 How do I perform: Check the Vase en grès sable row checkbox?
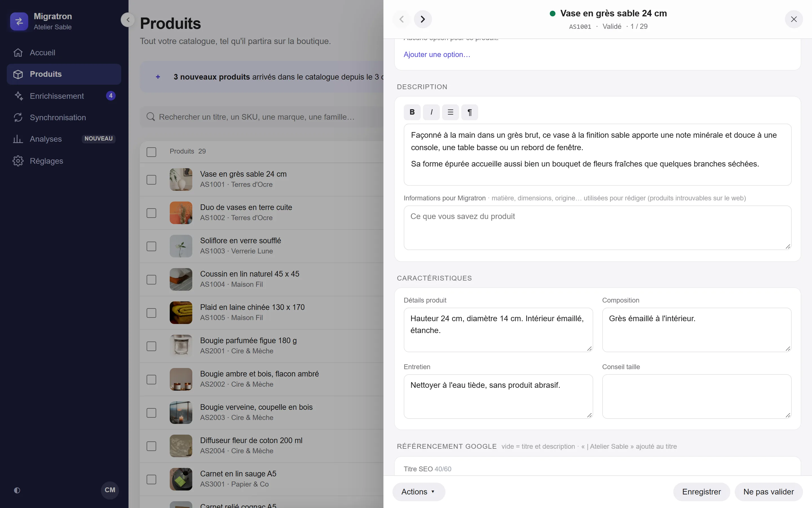click(x=151, y=180)
